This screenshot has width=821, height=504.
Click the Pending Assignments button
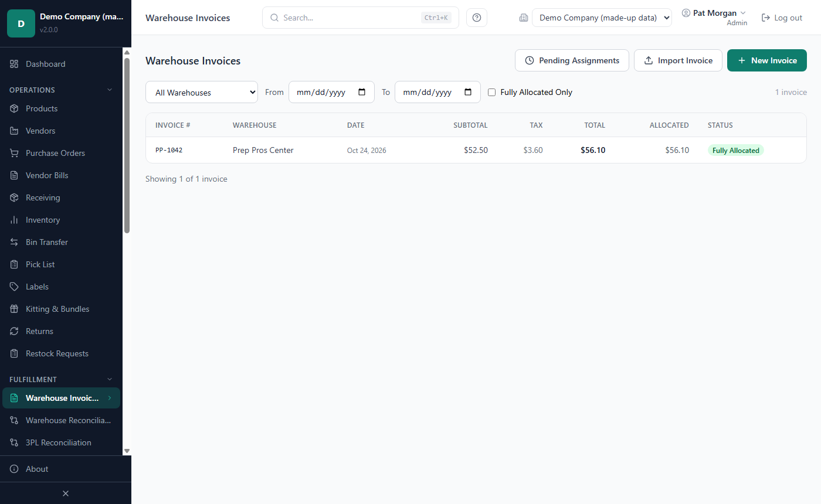[572, 60]
